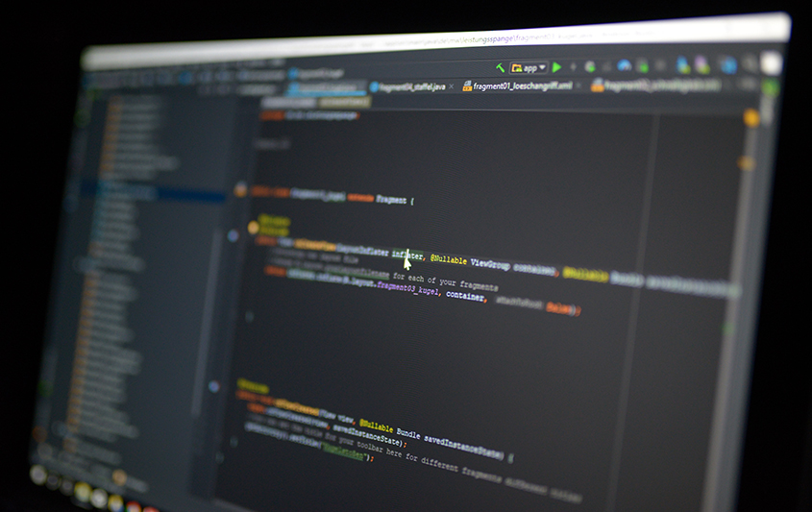Screen dimensions: 812x512
Task: Click the green hammer Make Project icon
Action: pyautogui.click(x=501, y=68)
